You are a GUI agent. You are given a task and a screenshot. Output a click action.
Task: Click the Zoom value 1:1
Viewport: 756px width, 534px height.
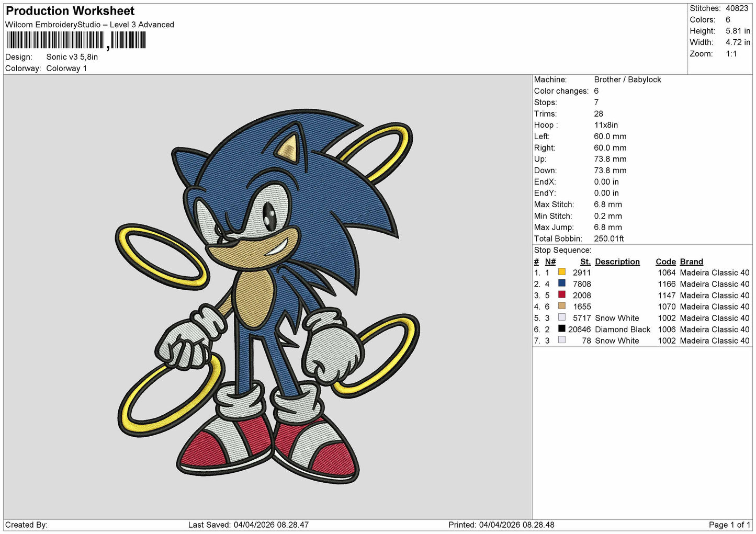click(x=731, y=54)
